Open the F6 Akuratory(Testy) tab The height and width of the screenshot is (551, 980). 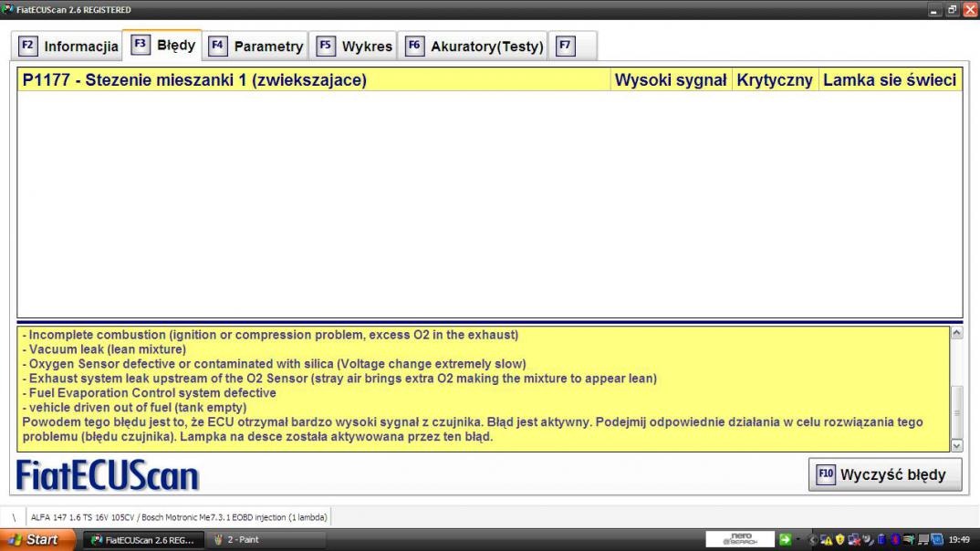pyautogui.click(x=474, y=47)
